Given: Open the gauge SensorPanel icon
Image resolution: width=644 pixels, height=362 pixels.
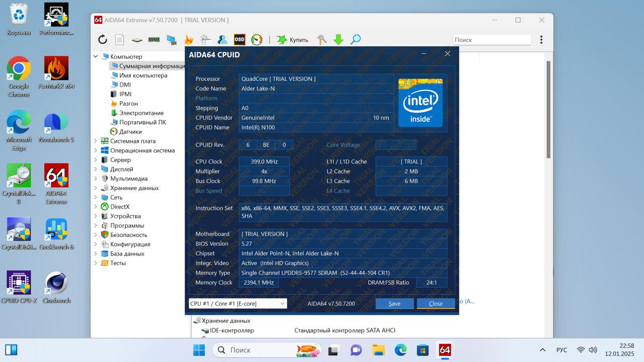Looking at the screenshot, I should 257,40.
